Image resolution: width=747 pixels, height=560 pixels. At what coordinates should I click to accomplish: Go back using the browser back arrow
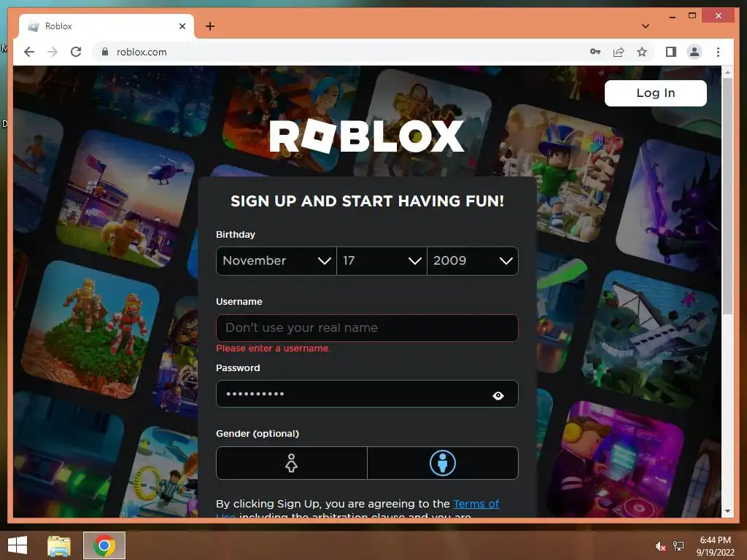(x=29, y=52)
